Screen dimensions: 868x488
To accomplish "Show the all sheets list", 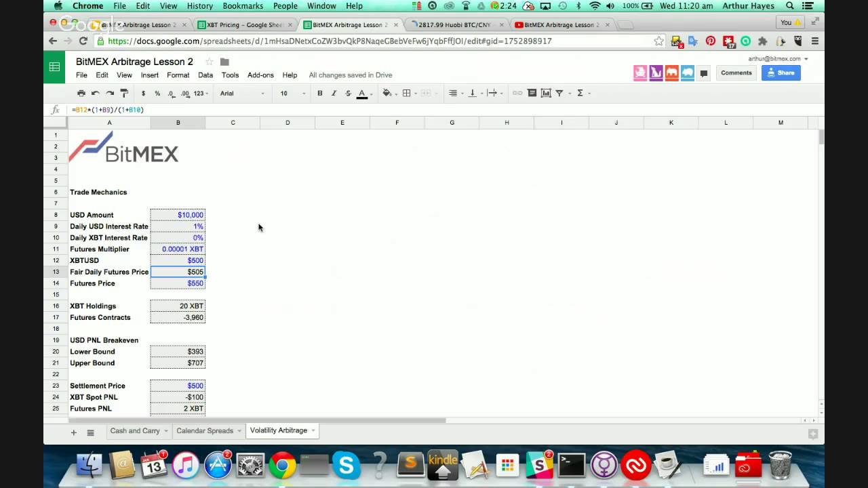I will (90, 432).
